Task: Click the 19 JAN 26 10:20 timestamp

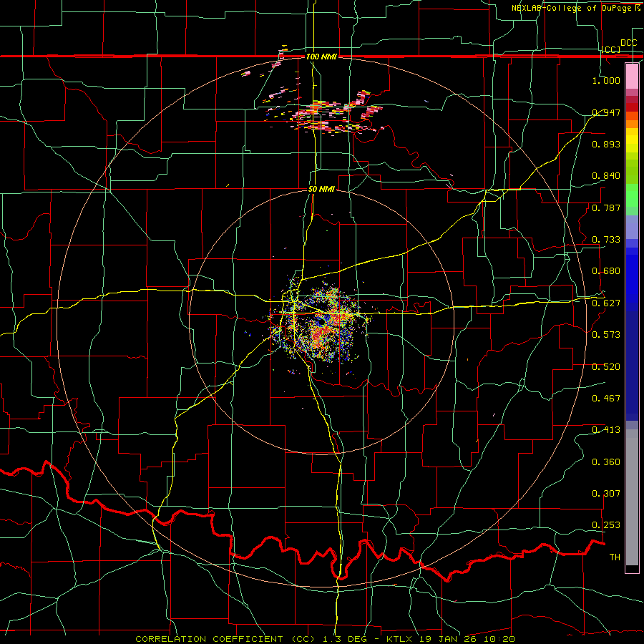Action: (x=467, y=639)
